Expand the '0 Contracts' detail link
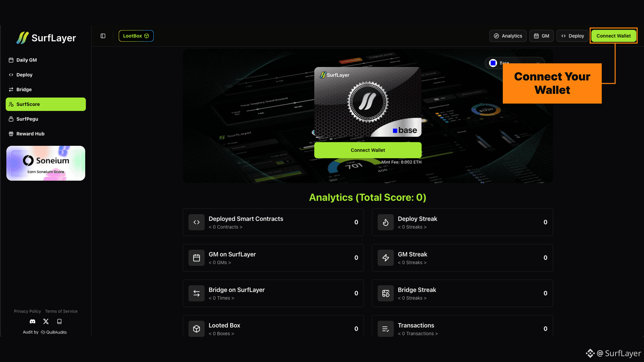The height and width of the screenshot is (362, 644). pyautogui.click(x=225, y=227)
